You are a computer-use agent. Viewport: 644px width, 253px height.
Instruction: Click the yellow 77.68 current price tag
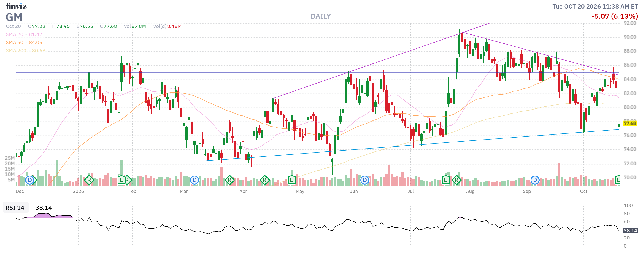pyautogui.click(x=630, y=123)
